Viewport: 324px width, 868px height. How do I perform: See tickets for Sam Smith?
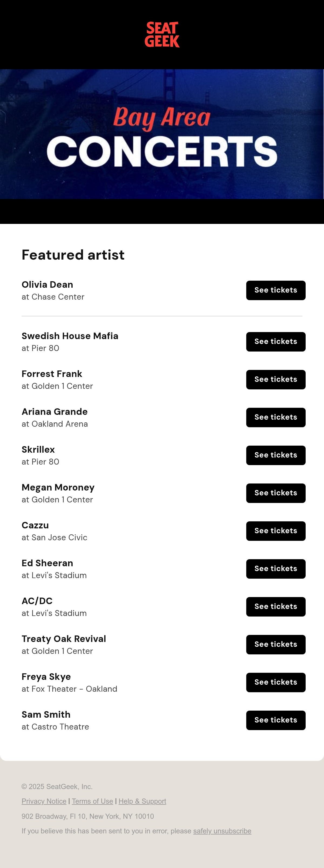click(x=276, y=720)
